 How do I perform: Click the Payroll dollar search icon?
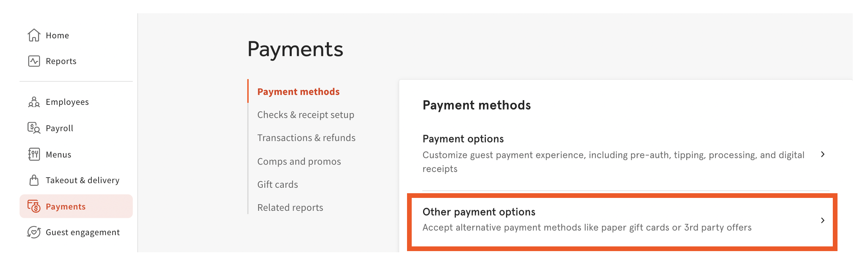pos(34,128)
